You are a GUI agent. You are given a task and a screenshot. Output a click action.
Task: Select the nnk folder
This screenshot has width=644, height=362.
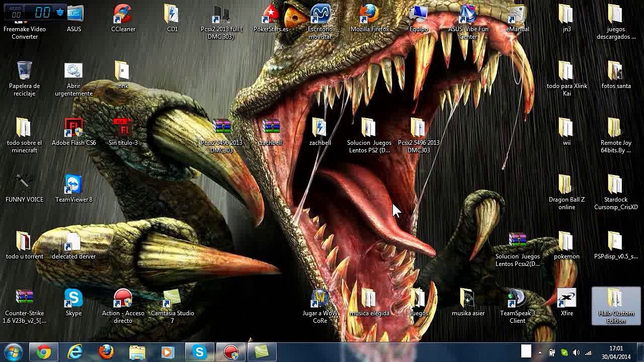pyautogui.click(x=123, y=75)
